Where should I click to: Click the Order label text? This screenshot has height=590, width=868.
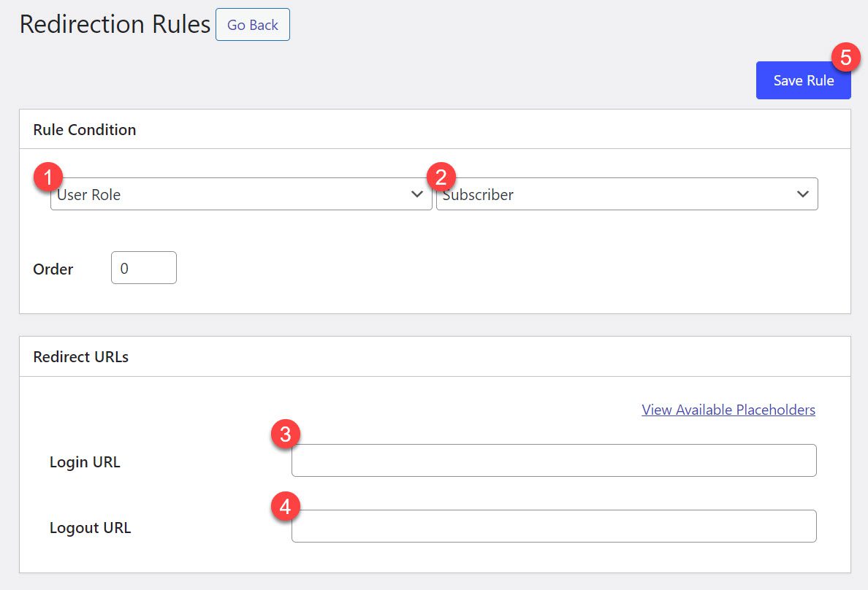53,269
